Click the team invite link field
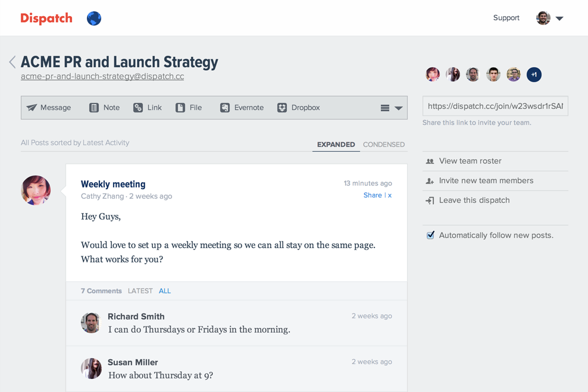Screen dimensions: 588x392 tap(495, 105)
